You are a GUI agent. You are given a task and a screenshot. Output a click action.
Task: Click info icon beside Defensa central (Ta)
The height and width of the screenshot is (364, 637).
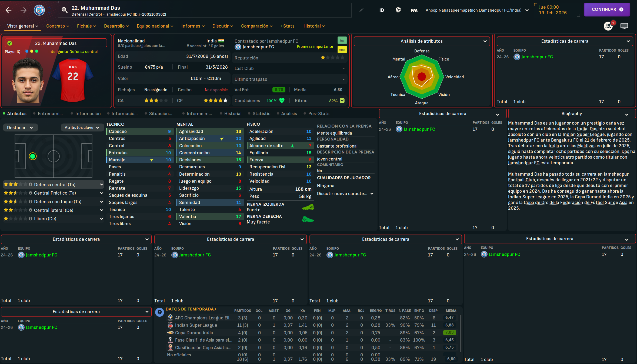tap(31, 184)
